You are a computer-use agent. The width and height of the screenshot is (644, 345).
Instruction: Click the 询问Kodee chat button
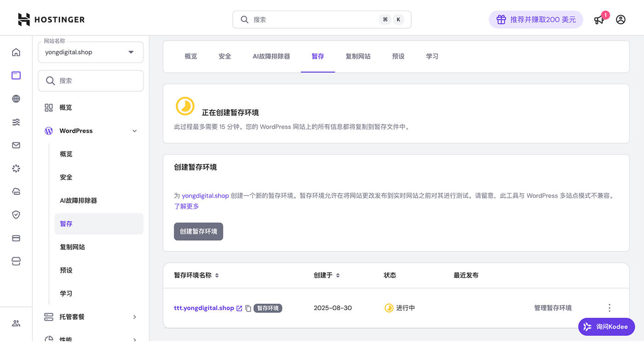[607, 327]
